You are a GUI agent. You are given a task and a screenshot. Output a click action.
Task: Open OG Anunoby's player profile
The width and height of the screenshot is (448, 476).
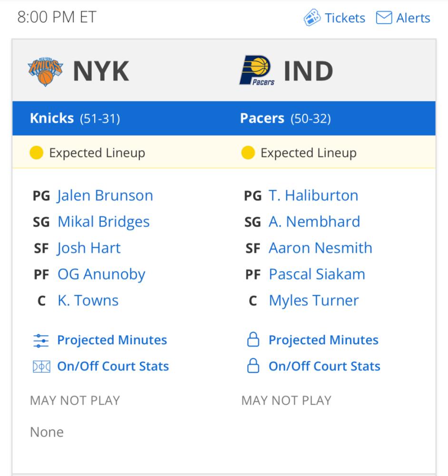[x=102, y=275]
